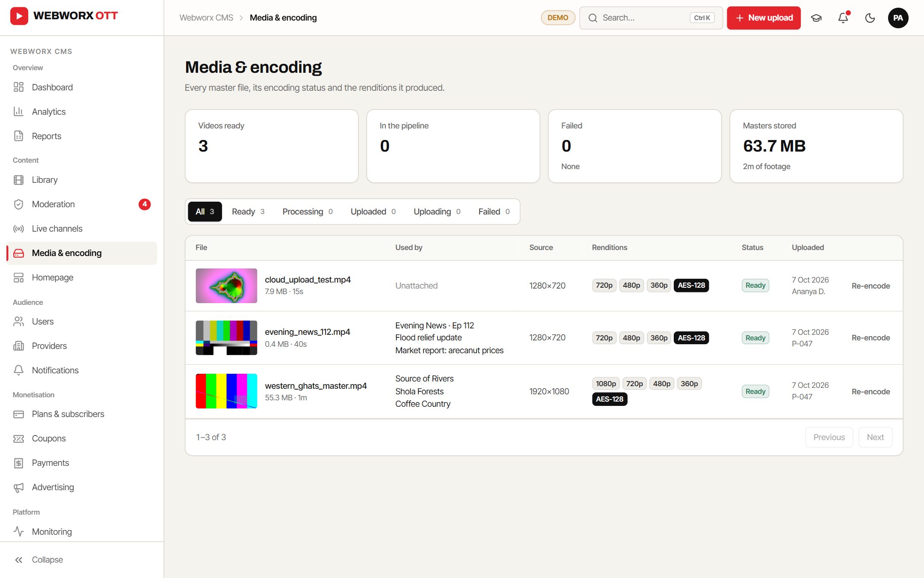Click the "Evening News · Ep 112" entry
Screen dimensions: 924x578
(435, 325)
